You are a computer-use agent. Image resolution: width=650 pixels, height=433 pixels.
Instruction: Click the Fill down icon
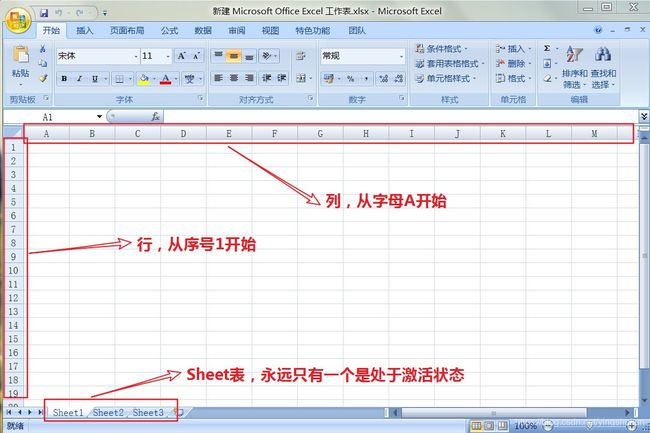[x=547, y=63]
